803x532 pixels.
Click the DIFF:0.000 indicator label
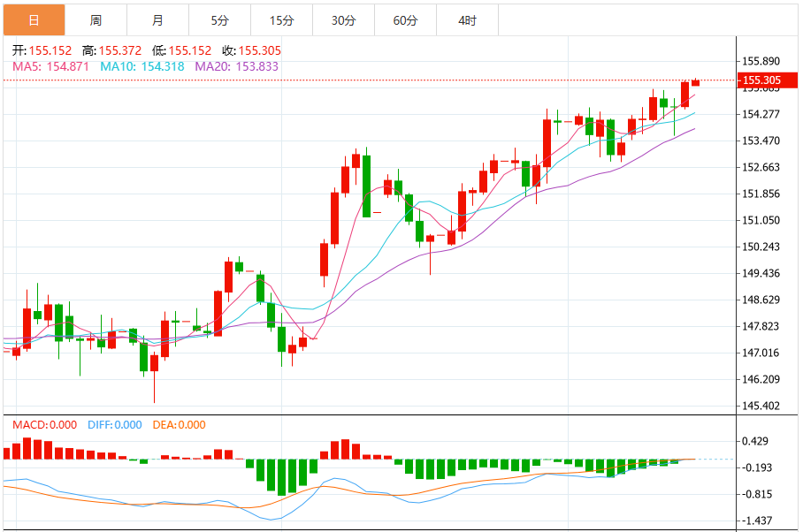[115, 424]
